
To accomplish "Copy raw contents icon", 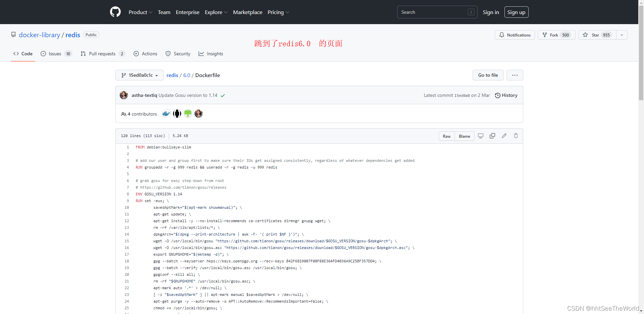I will click(x=492, y=136).
